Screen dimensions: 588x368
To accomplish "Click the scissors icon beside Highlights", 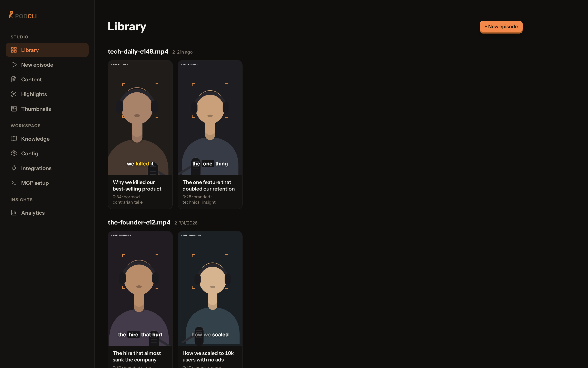I will 14,94.
